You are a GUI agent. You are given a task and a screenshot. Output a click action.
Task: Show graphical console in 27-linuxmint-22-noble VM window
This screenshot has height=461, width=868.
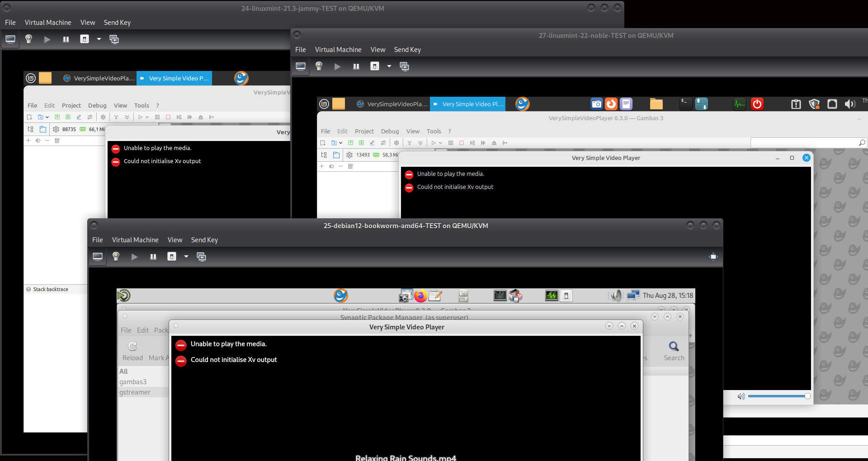[301, 66]
